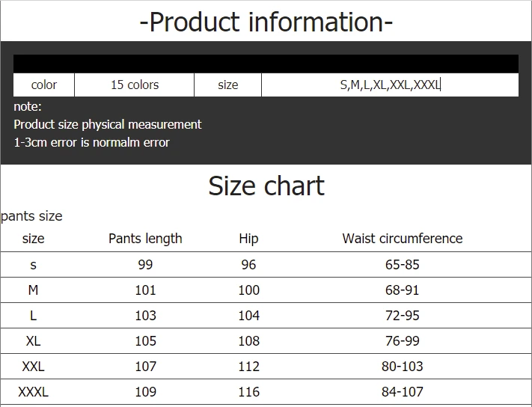Select the 'color' label cell
532x407 pixels.
pyautogui.click(x=44, y=85)
